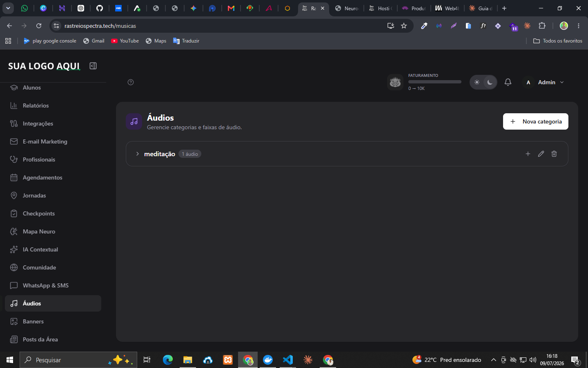Add audio to meditação with the plus icon
Viewport: 588px width, 368px height.
[x=528, y=154]
